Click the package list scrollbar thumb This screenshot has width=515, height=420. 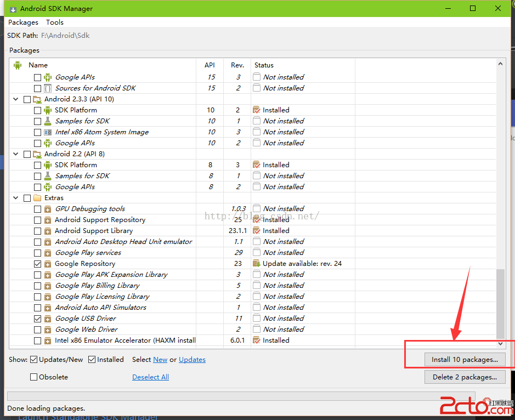click(x=500, y=304)
